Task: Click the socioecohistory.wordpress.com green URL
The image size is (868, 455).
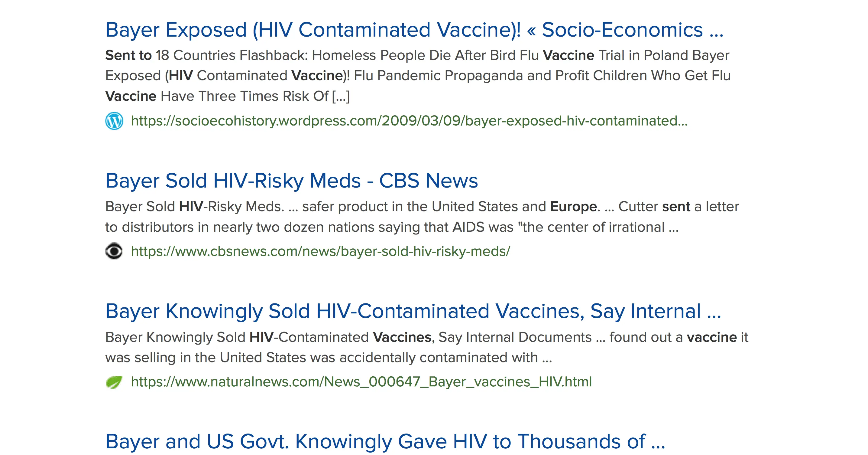Action: [409, 121]
